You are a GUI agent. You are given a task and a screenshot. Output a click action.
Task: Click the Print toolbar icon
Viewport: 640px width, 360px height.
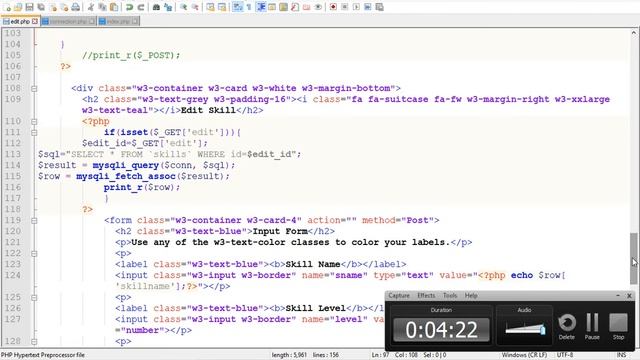76,7
